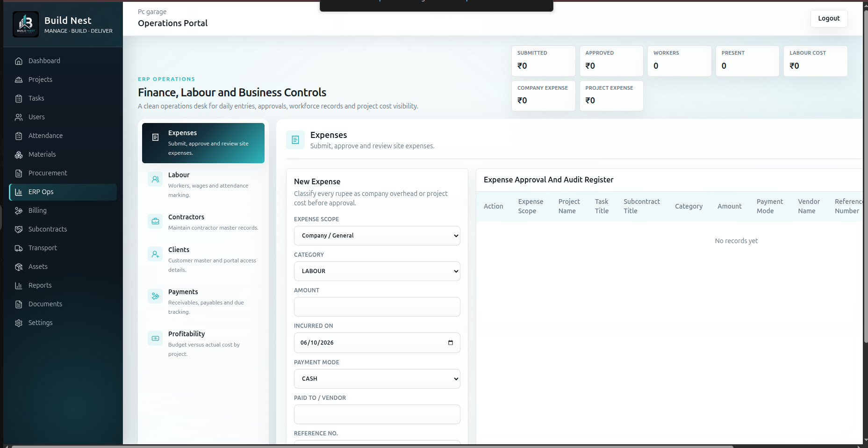
Task: Open the Incurred On calendar picker icon
Action: [x=451, y=343]
